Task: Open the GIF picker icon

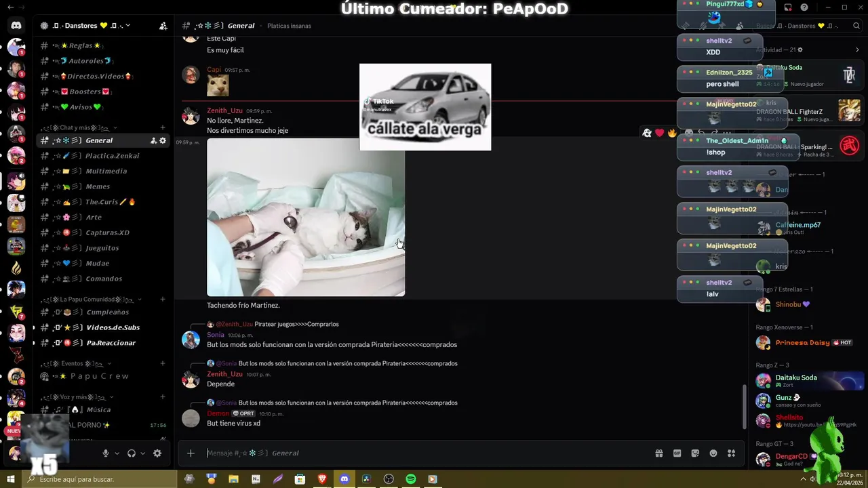Action: click(x=677, y=453)
